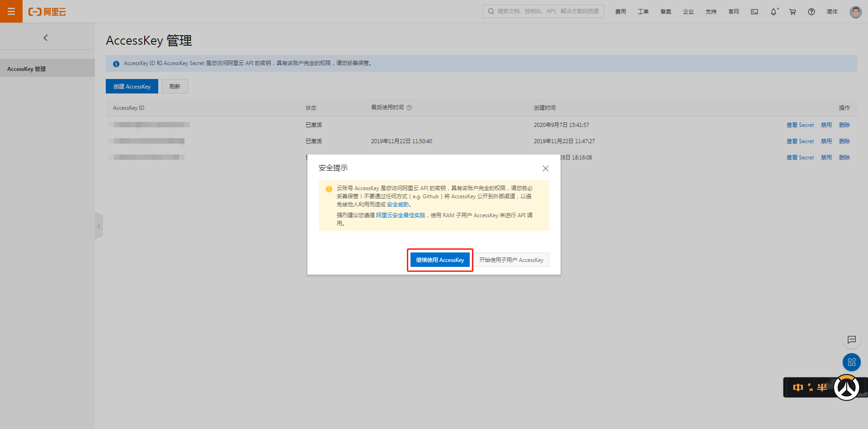Viewport: 868px width, 429px height.
Task: Click the search box in the top bar
Action: [x=543, y=11]
